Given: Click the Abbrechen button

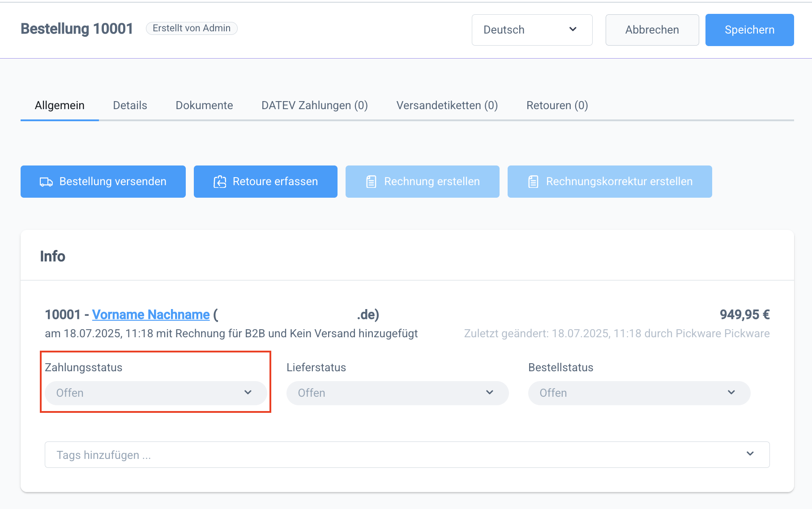Looking at the screenshot, I should click(652, 30).
